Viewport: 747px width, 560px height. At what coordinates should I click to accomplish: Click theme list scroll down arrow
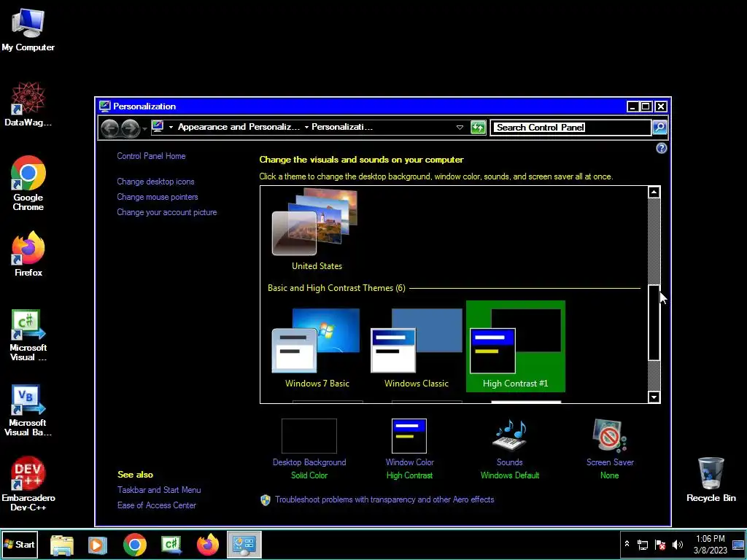tap(654, 397)
